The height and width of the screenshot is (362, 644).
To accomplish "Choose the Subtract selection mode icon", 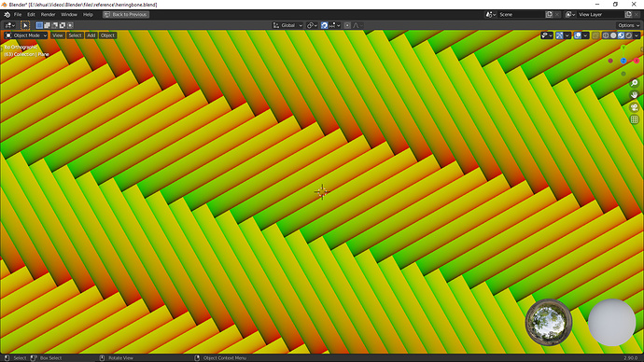I will pos(55,25).
